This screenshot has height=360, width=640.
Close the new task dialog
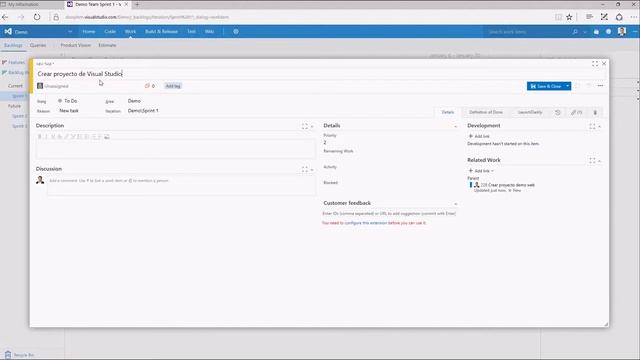pyautogui.click(x=604, y=64)
